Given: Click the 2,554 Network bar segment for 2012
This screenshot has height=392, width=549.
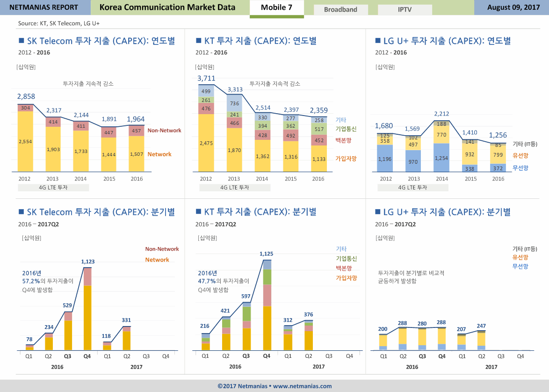Looking at the screenshot, I should pyautogui.click(x=25, y=142).
